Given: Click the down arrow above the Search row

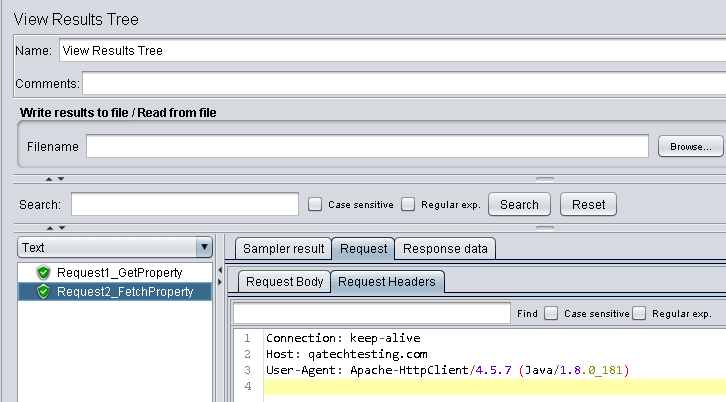Looking at the screenshot, I should click(x=61, y=179).
